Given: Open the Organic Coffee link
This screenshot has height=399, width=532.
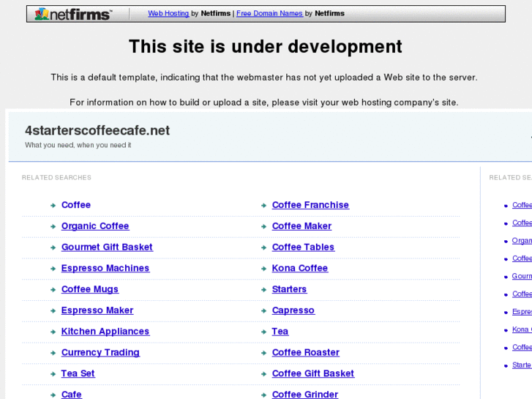Looking at the screenshot, I should [x=95, y=225].
